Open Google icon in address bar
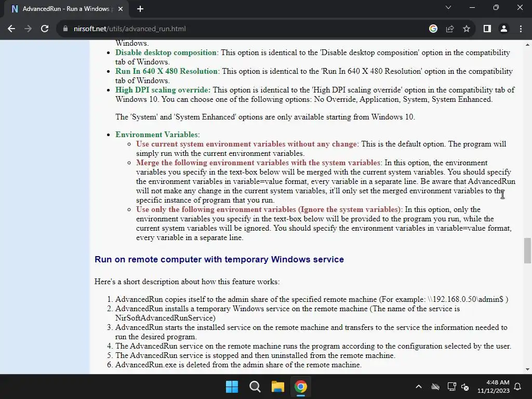532x399 pixels. (433, 29)
